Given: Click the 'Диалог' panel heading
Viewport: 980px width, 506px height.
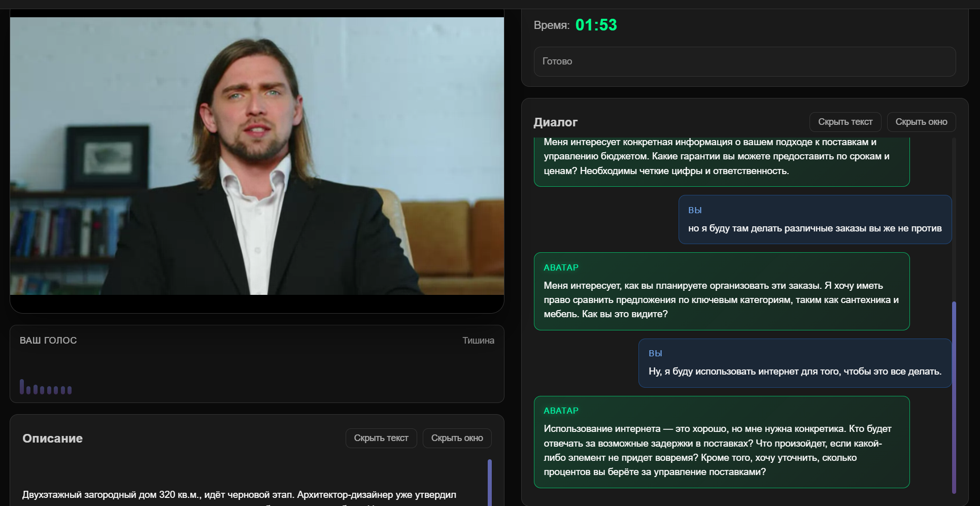Looking at the screenshot, I should 555,122.
